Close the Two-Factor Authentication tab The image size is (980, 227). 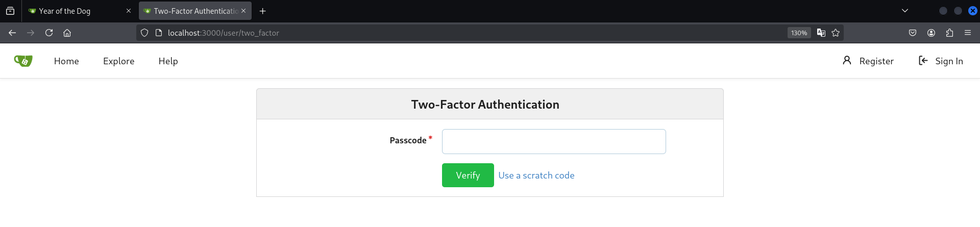243,11
